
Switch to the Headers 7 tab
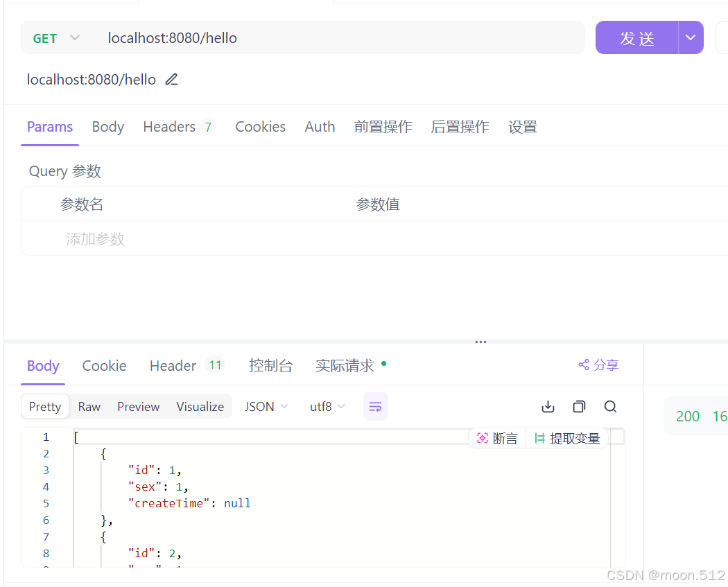[178, 127]
